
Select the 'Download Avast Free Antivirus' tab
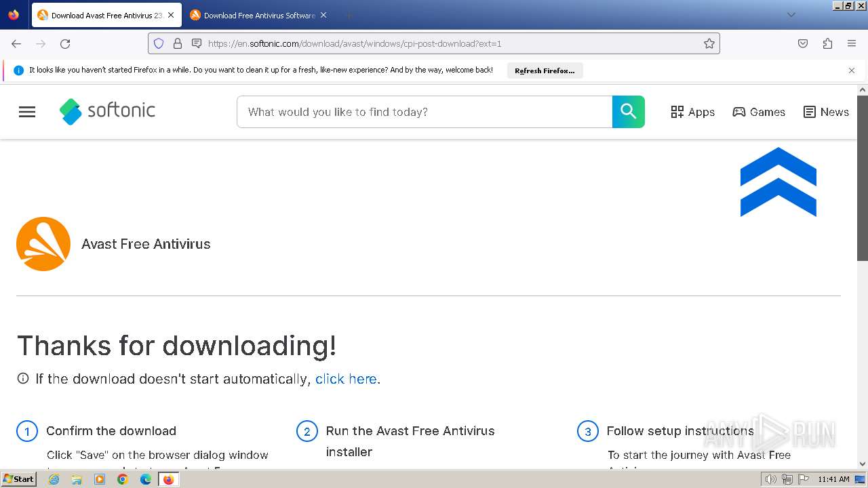pos(106,15)
